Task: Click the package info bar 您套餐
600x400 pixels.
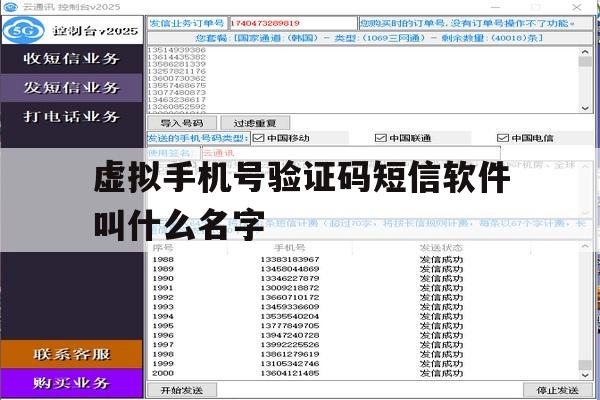Action: (x=370, y=38)
